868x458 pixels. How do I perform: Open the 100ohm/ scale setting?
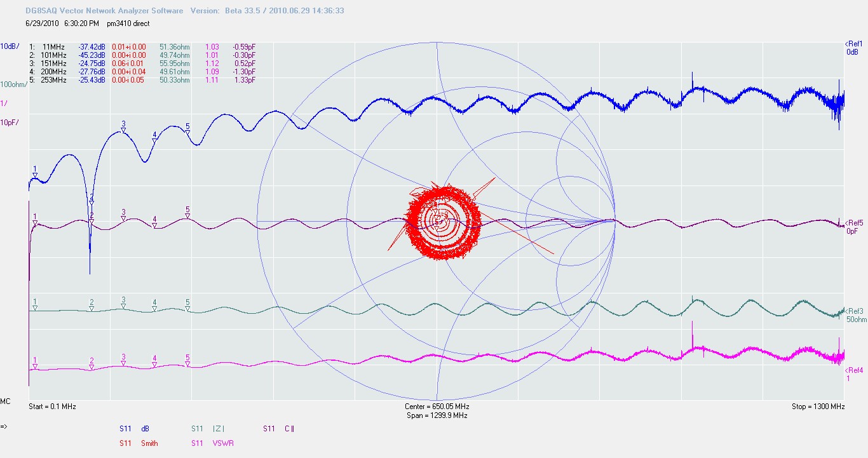12,84
